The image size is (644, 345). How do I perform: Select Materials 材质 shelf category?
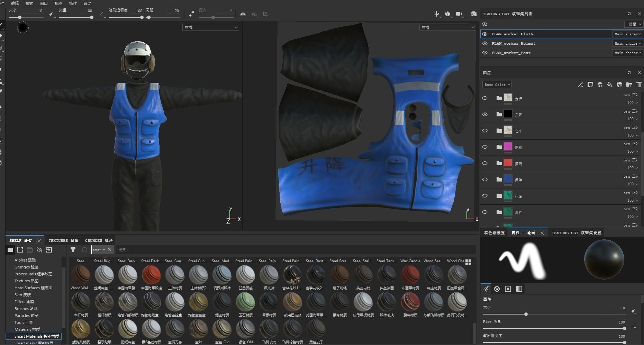(x=27, y=329)
